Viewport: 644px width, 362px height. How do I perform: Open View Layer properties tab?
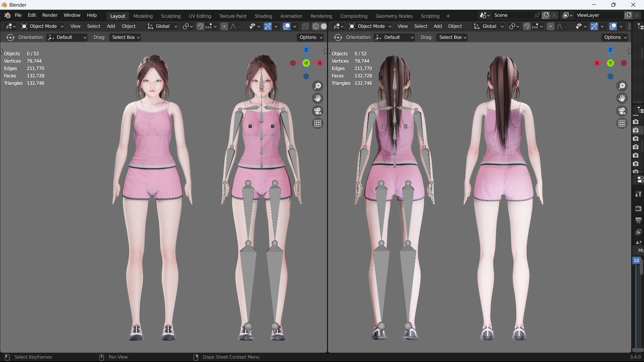[638, 232]
